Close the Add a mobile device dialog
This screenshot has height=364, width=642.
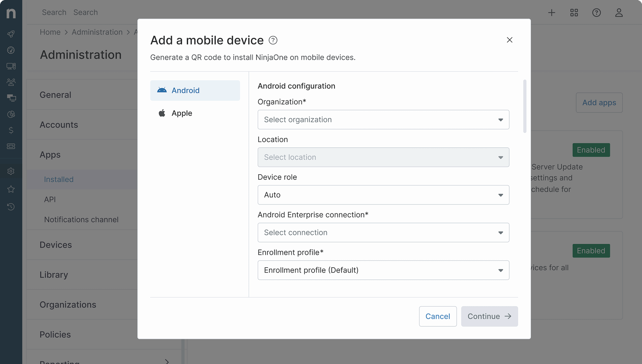click(509, 40)
